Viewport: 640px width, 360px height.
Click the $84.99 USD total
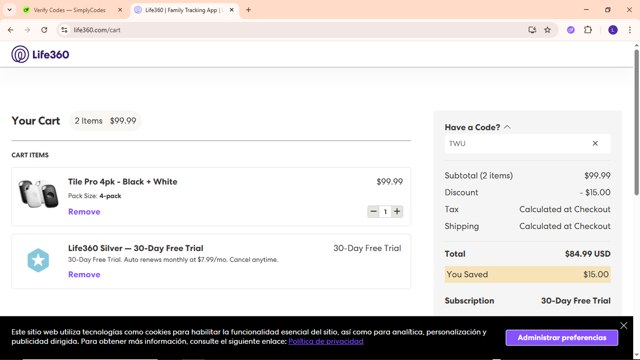588,254
